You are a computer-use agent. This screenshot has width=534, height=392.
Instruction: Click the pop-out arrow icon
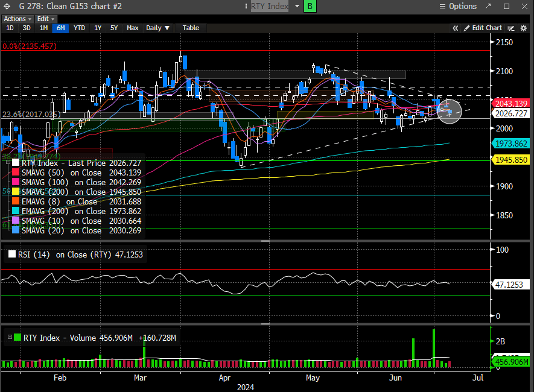488,6
